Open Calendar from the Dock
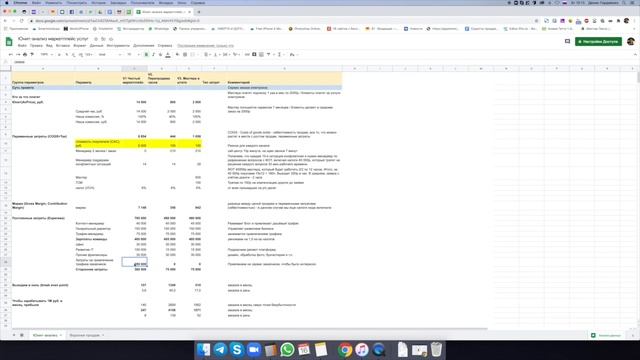 coord(304,350)
